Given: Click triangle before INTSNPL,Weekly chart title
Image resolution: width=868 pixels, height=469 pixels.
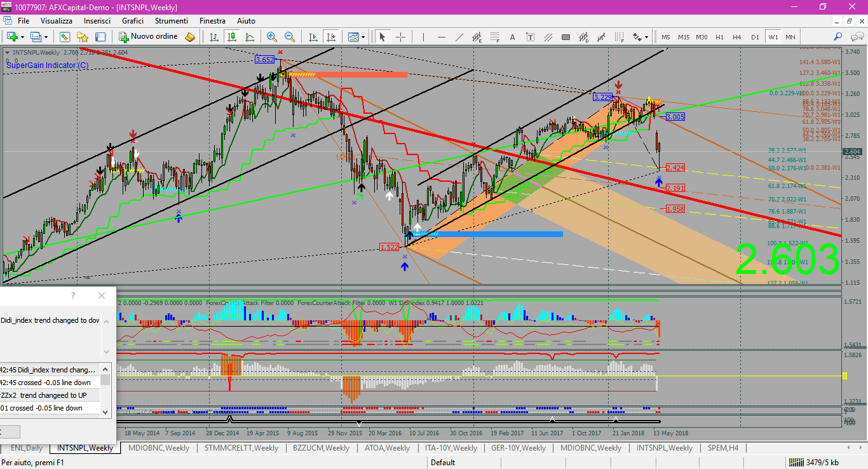Looking at the screenshot, I should click(x=7, y=52).
